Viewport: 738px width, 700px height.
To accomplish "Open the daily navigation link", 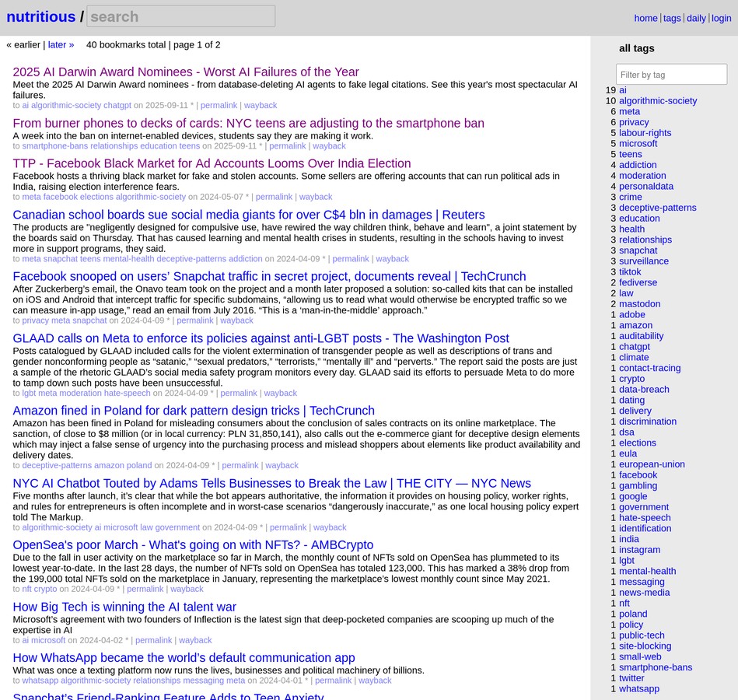I will coord(696,19).
